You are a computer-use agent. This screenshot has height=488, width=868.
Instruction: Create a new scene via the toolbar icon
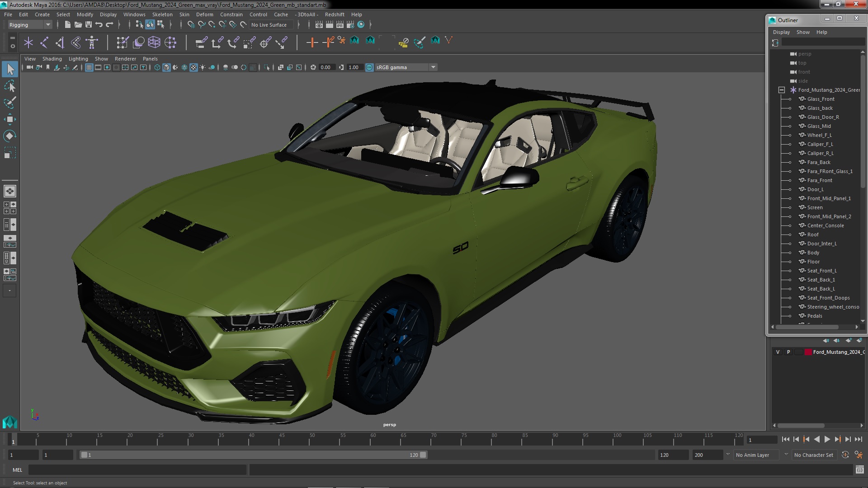click(x=67, y=25)
